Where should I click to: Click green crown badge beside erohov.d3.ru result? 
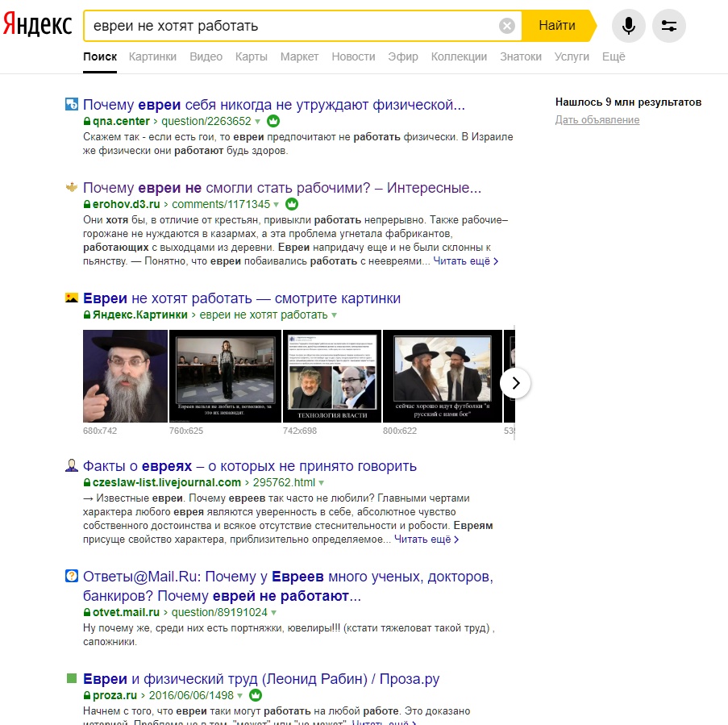click(292, 204)
